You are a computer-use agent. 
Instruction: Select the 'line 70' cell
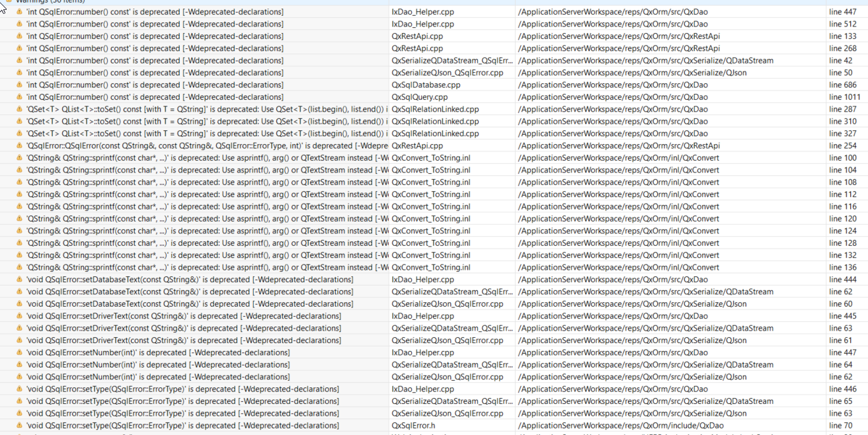click(x=840, y=426)
